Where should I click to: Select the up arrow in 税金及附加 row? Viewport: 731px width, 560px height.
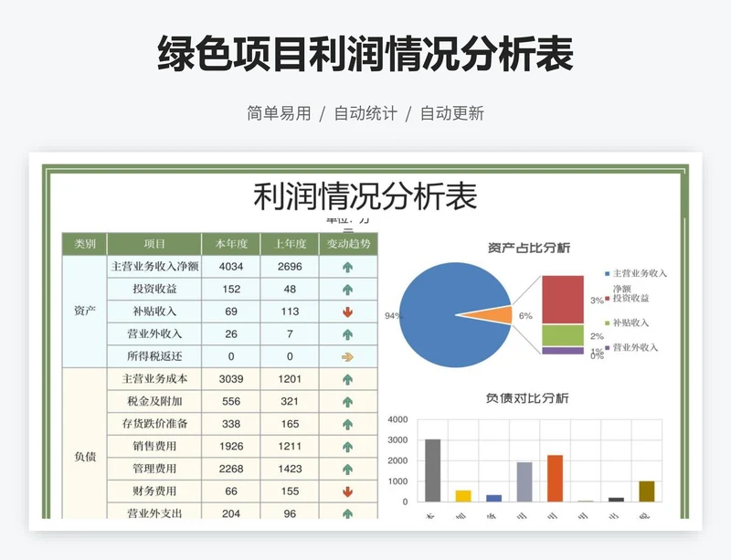[348, 402]
